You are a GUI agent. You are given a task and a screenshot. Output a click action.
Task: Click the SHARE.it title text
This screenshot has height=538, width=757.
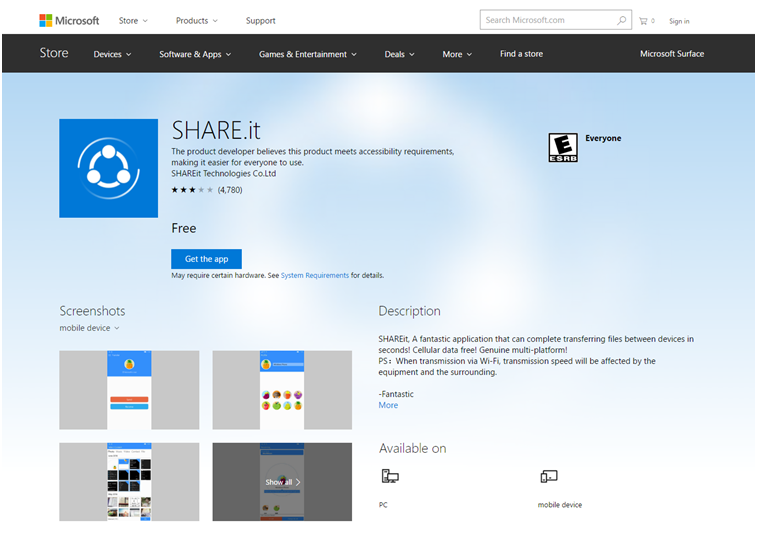(x=216, y=130)
